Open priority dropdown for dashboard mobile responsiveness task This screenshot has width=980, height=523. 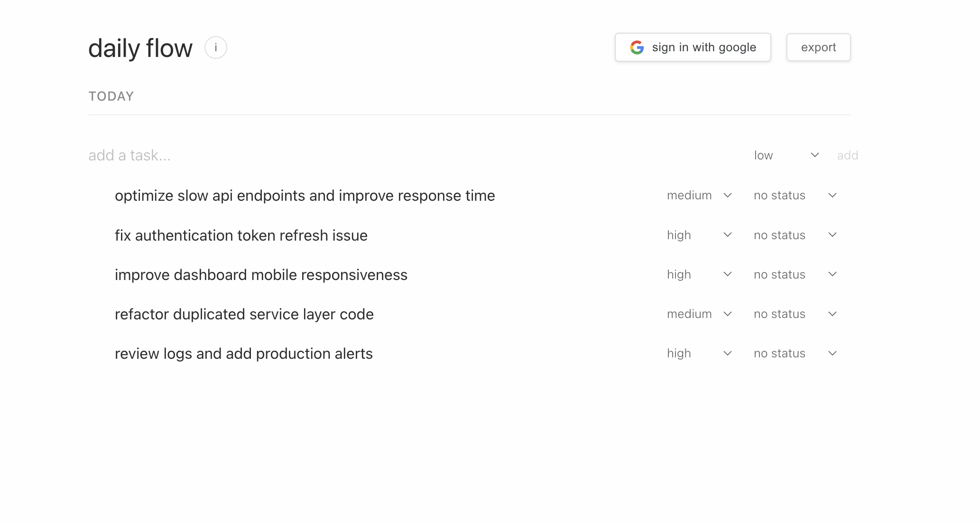coord(699,275)
